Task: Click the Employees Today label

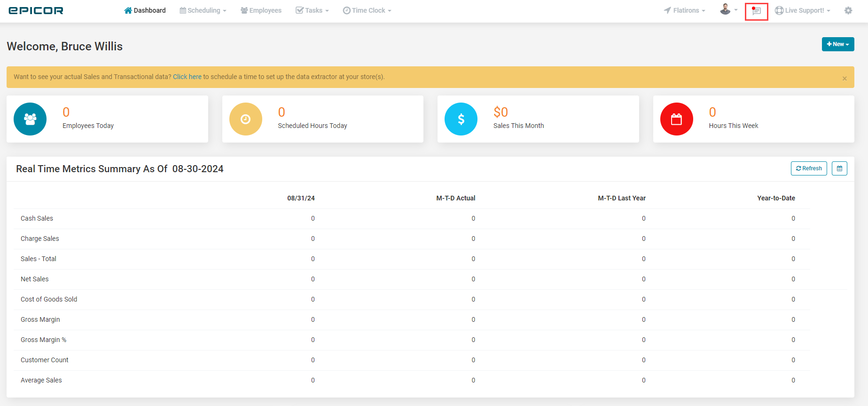Action: pyautogui.click(x=88, y=126)
